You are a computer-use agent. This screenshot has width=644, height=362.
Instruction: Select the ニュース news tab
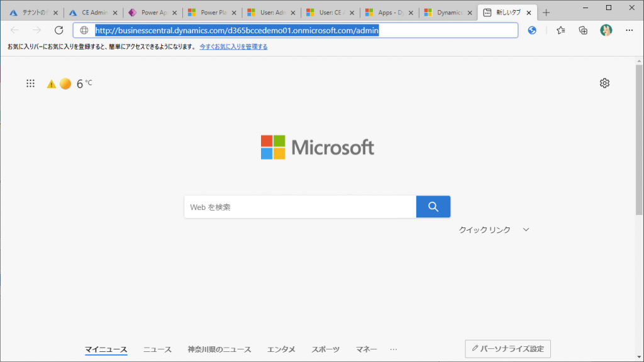[x=157, y=349]
